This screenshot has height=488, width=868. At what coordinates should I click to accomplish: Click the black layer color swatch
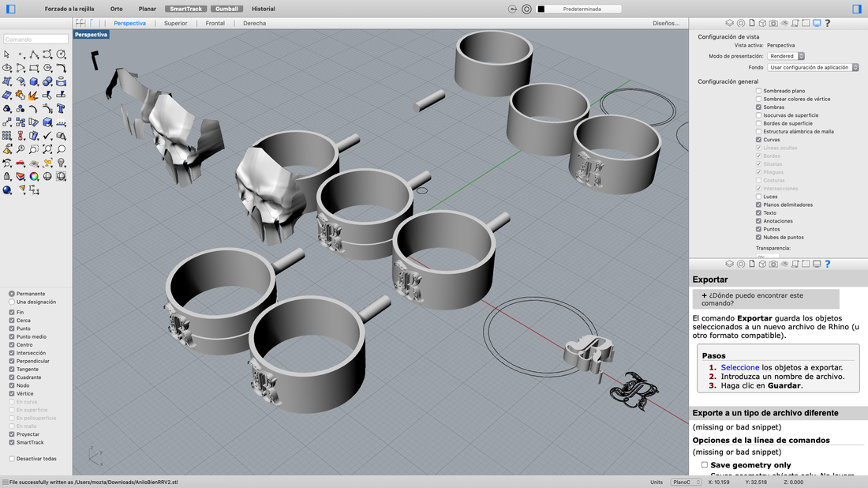[x=541, y=9]
